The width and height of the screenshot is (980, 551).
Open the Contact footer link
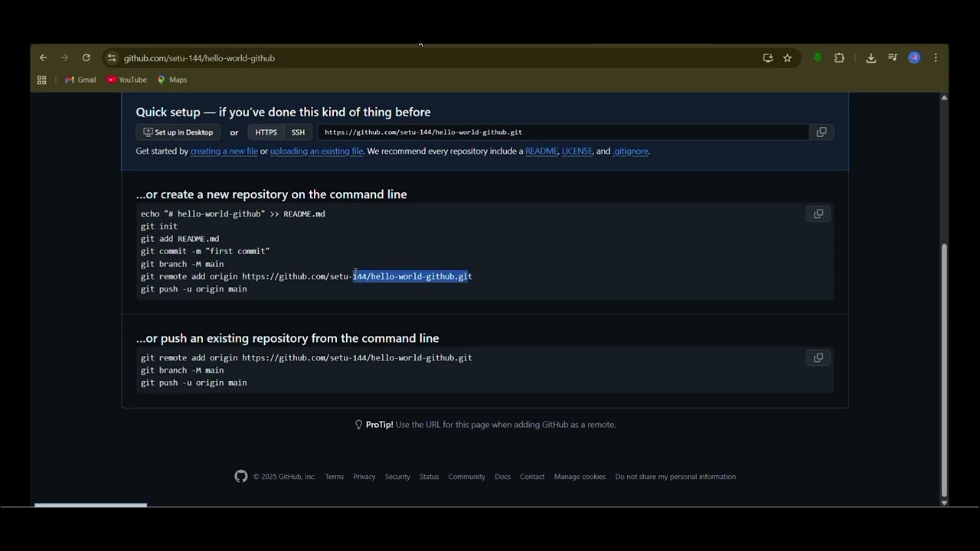(x=532, y=477)
